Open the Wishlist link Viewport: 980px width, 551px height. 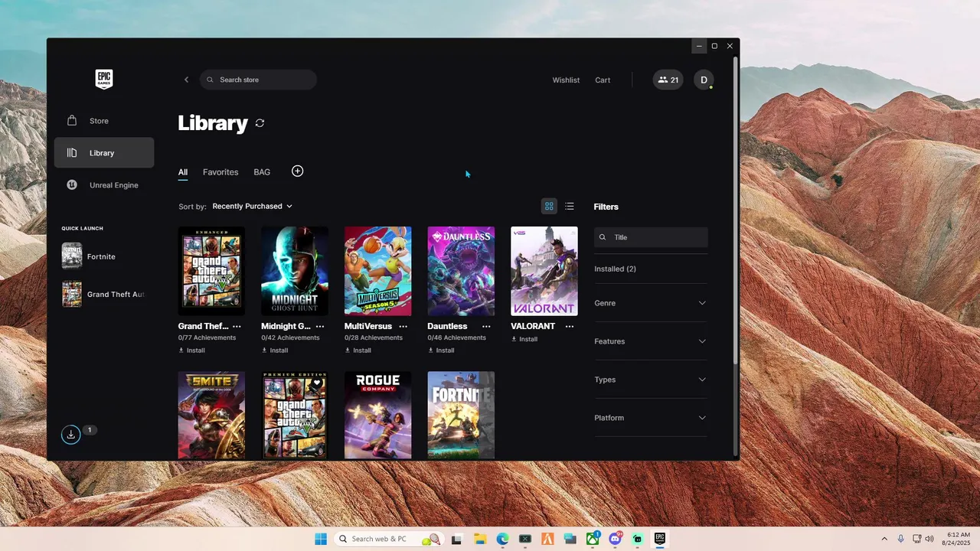[566, 80]
